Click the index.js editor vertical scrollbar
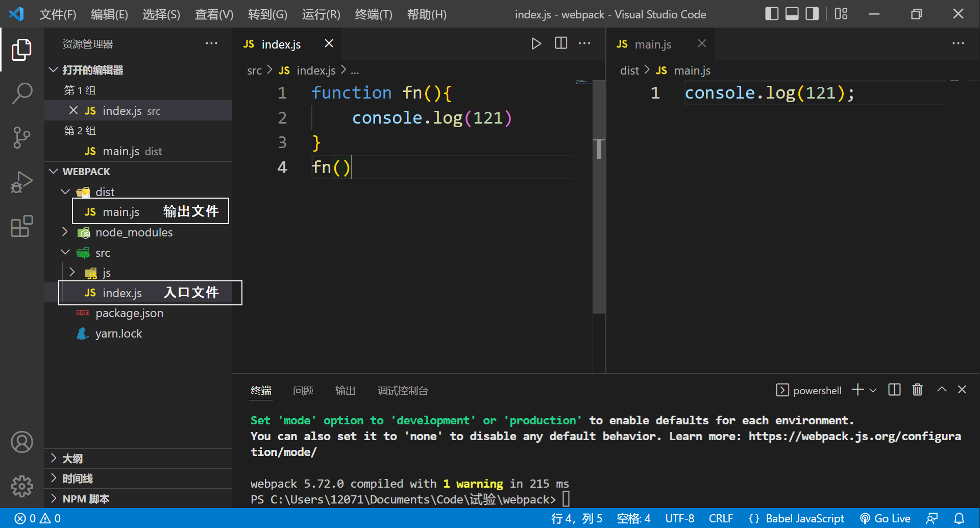Screen dimensions: 980x528 tap(599, 197)
